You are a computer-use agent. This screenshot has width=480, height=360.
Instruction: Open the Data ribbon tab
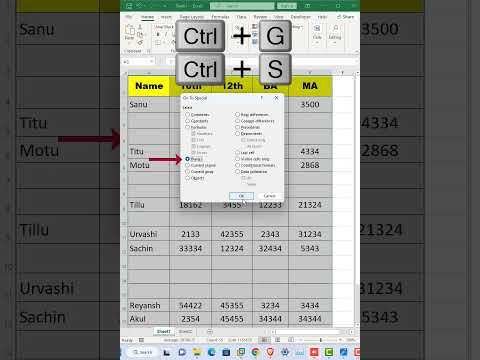pos(242,17)
